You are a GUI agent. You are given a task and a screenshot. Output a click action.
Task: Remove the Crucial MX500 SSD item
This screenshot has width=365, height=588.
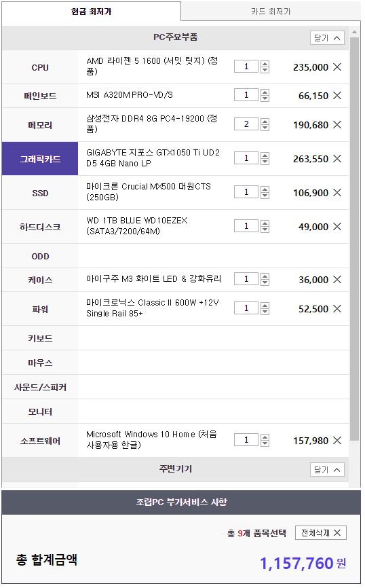point(338,192)
